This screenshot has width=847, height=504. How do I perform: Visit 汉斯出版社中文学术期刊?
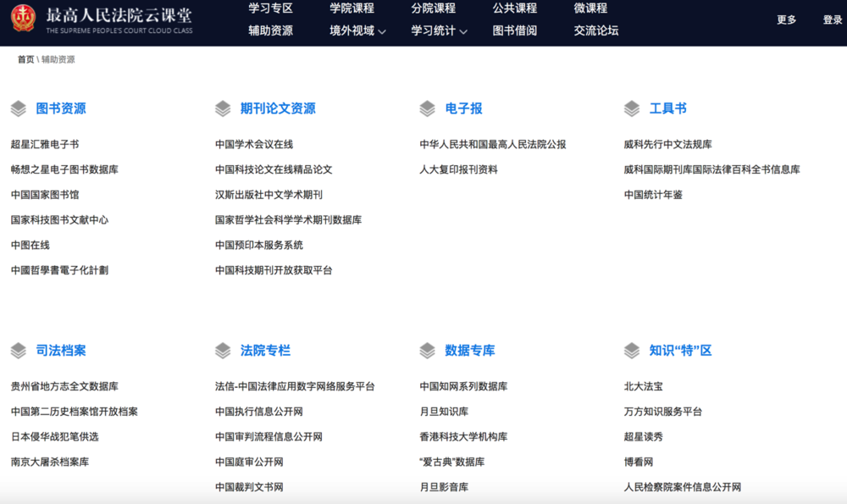pos(268,195)
